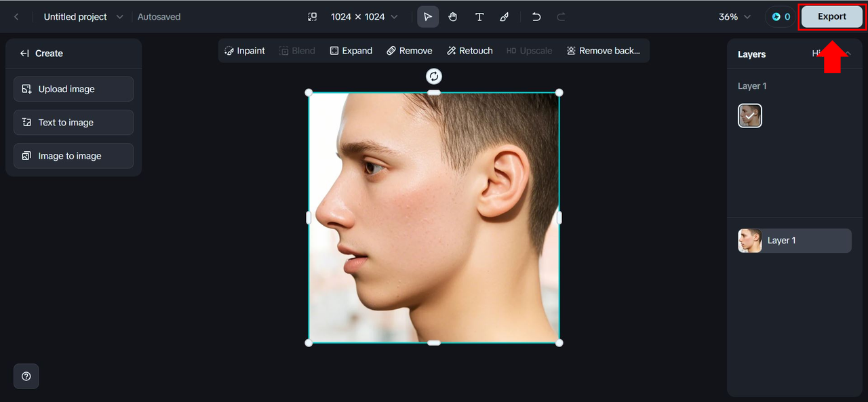The height and width of the screenshot is (402, 868).
Task: Open the 36% zoom level dropdown
Action: (x=734, y=17)
